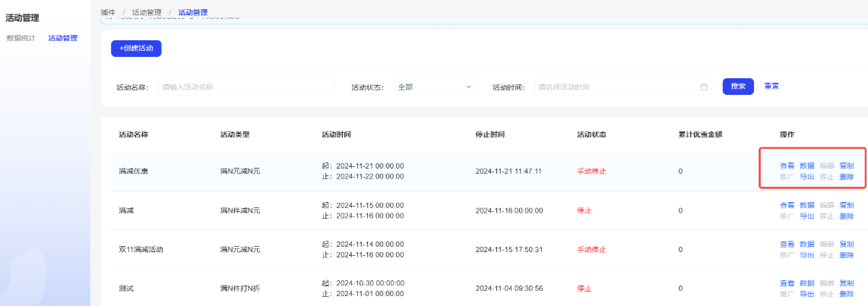868x306 pixels.
Task: Click the 重置 link
Action: pyautogui.click(x=771, y=87)
